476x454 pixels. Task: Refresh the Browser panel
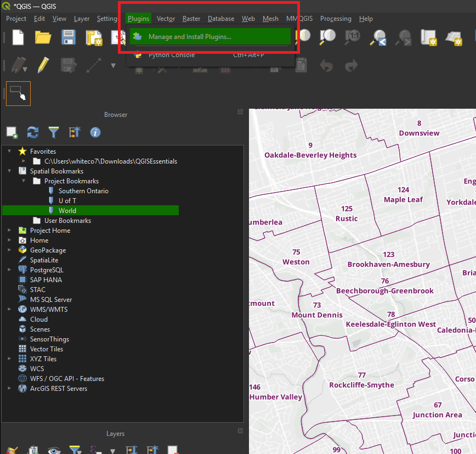(x=33, y=132)
